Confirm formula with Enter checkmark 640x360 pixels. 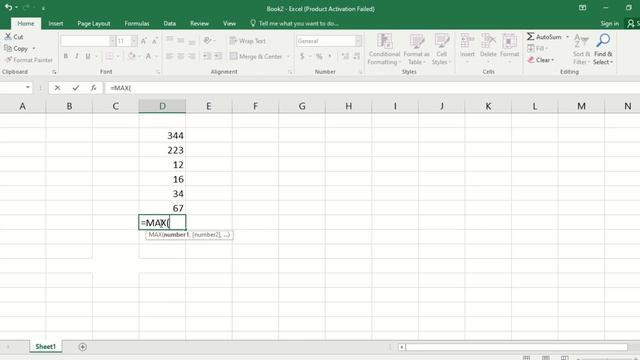tap(76, 88)
